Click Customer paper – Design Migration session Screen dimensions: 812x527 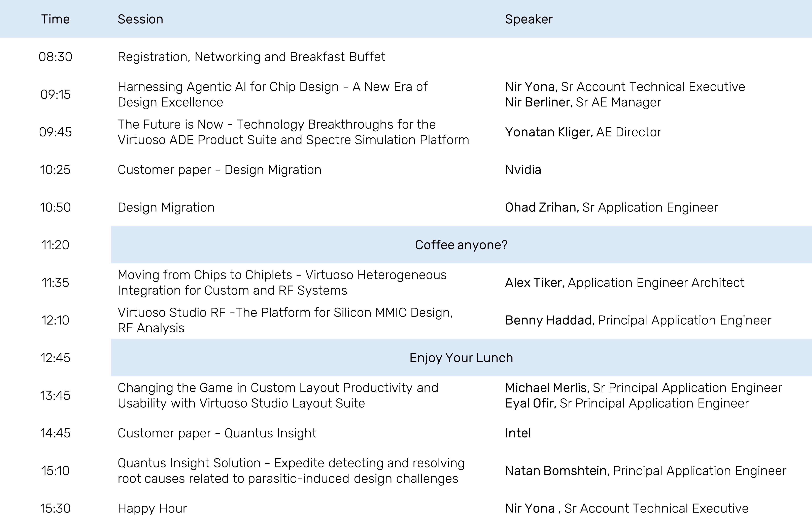click(x=219, y=170)
